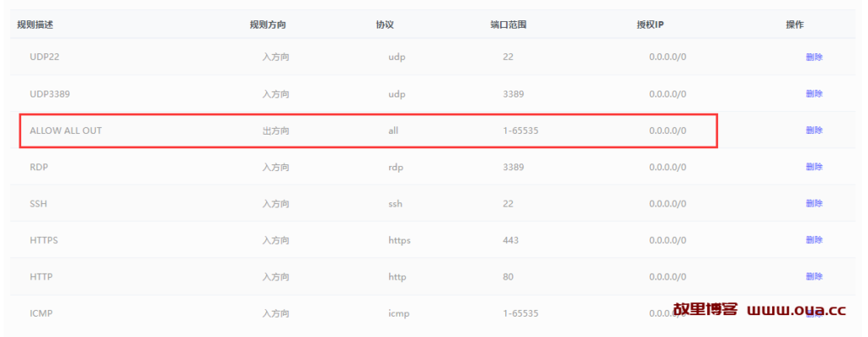868x337 pixels.
Task: Delete the HTTP rule
Action: (x=814, y=276)
